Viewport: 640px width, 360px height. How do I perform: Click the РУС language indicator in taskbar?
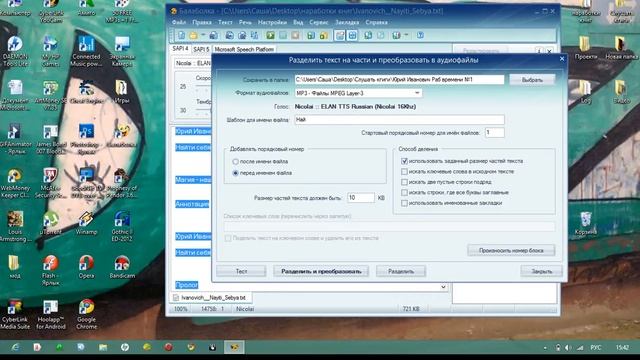(596, 347)
